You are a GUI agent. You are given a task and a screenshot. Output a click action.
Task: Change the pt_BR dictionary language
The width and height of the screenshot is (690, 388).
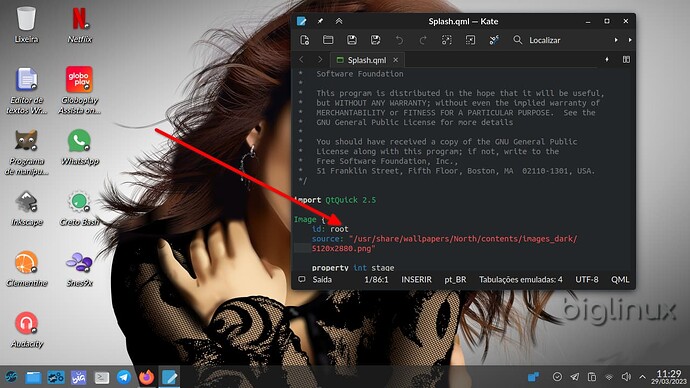[x=455, y=279]
